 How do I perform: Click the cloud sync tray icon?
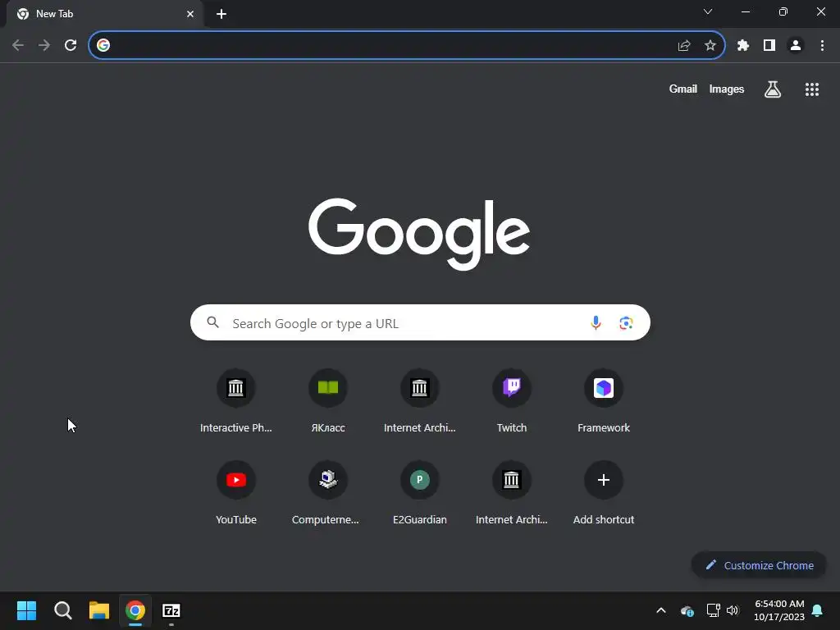click(x=687, y=610)
